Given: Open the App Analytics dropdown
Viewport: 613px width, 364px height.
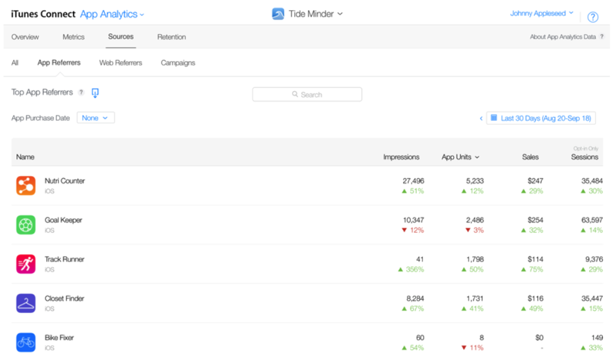Looking at the screenshot, I should (x=112, y=14).
